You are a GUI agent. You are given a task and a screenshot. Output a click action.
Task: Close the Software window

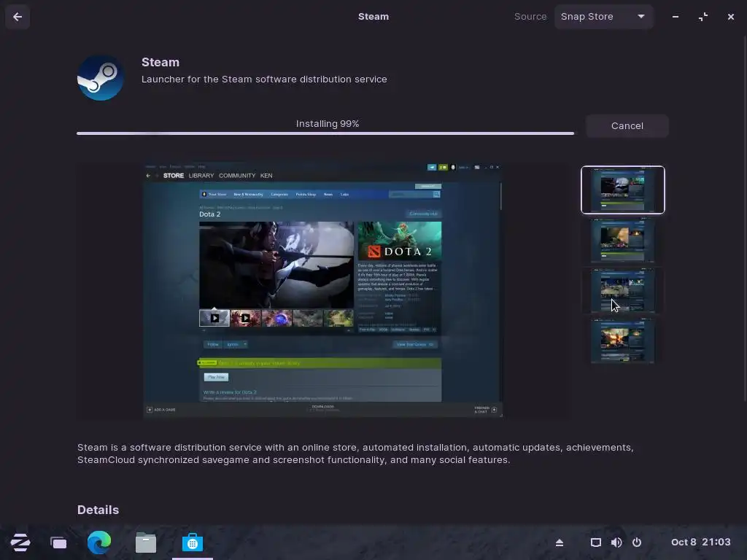[x=731, y=17]
